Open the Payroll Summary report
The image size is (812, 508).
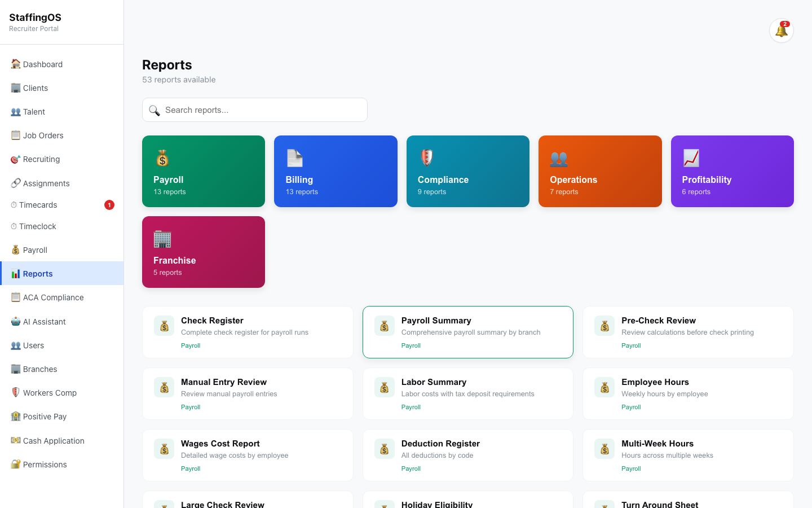pyautogui.click(x=467, y=332)
